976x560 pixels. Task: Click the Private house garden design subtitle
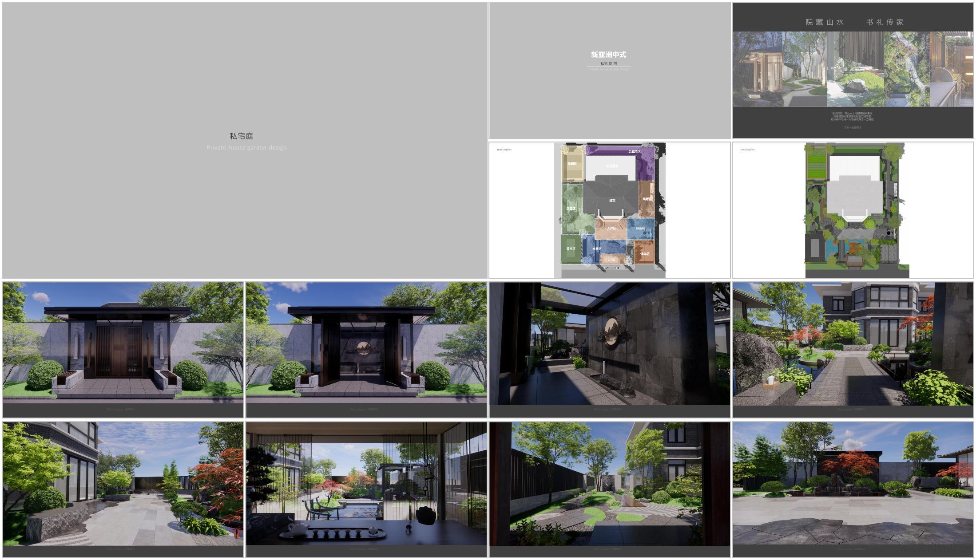coord(246,147)
